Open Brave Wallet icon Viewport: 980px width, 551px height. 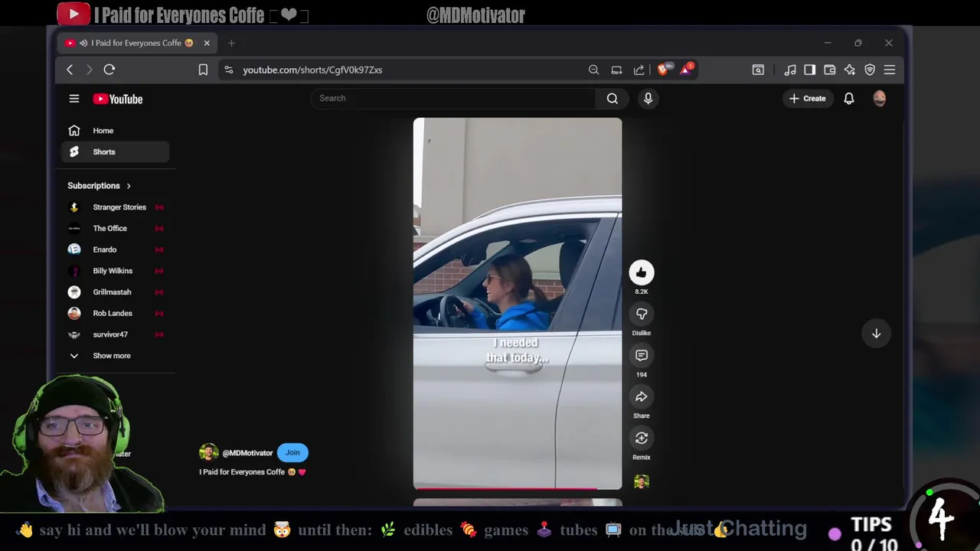coord(829,70)
